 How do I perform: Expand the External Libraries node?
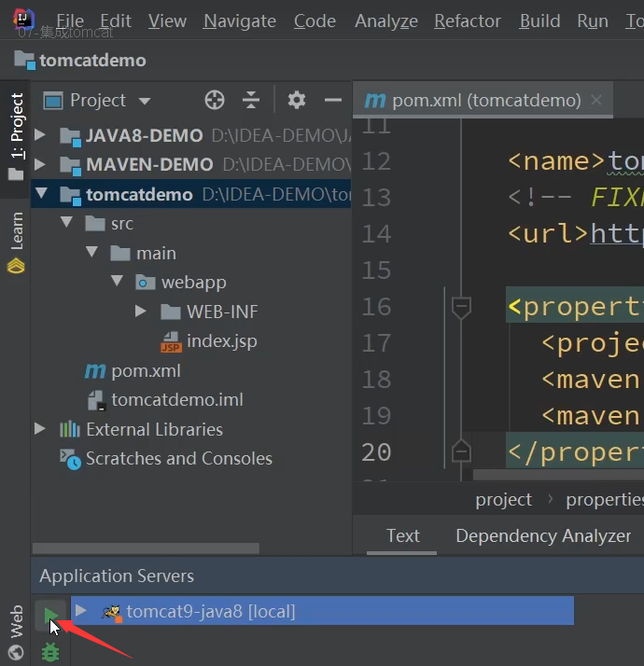click(40, 428)
